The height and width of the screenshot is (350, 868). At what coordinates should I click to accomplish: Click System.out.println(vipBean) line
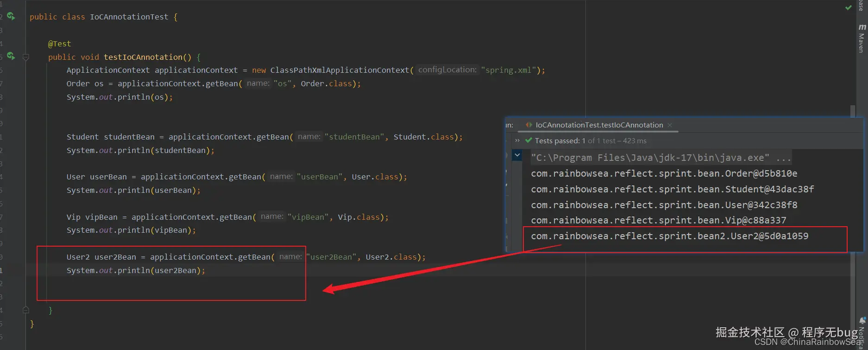131,230
